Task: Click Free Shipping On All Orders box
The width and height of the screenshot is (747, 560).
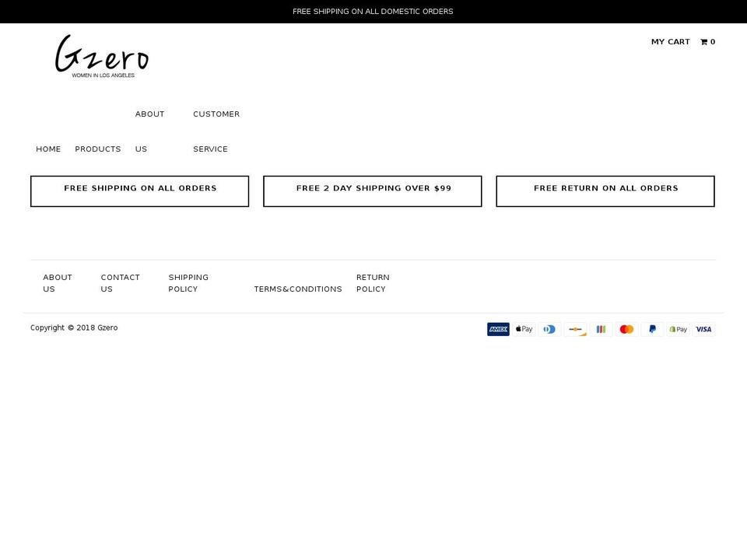Action: tap(139, 191)
